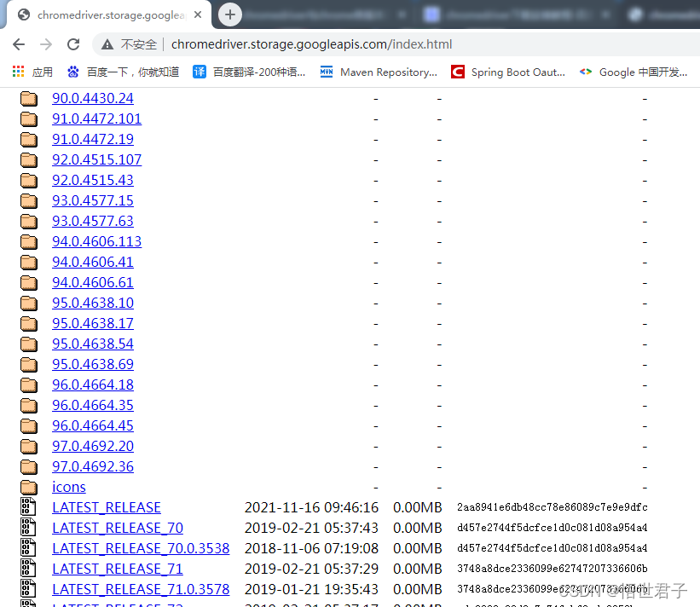This screenshot has width=700, height=607.
Task: Select hash 2aa8941e6db48cc78e86089c7e9e9dfc
Action: pos(552,507)
